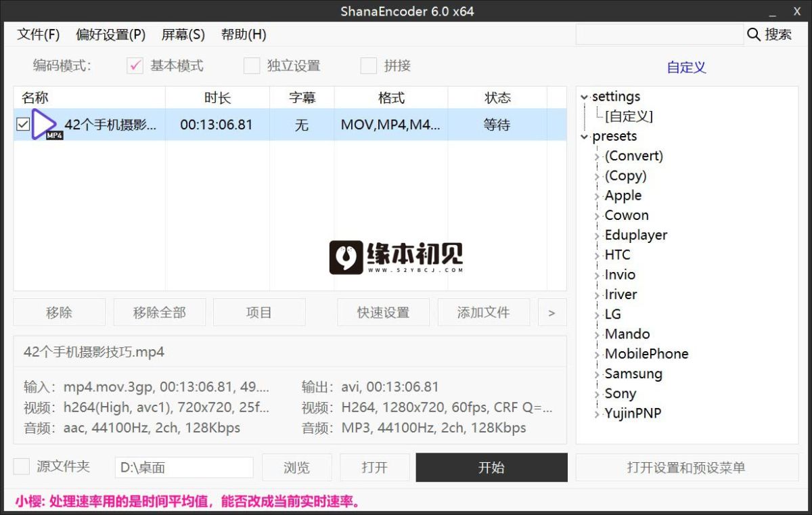Select the Cowon preset label
This screenshot has height=515, width=812.
click(x=627, y=215)
